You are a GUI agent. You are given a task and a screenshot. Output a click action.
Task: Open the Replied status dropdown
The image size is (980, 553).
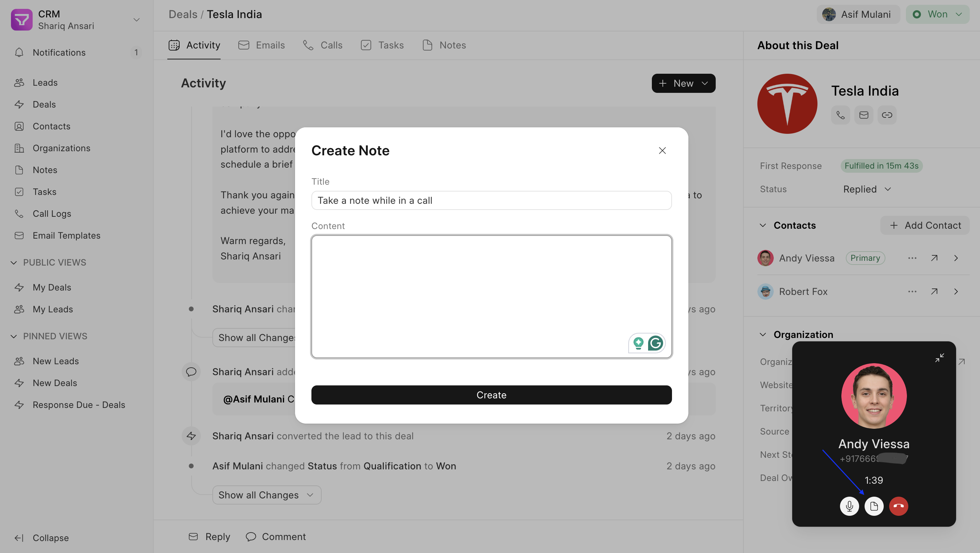(867, 189)
